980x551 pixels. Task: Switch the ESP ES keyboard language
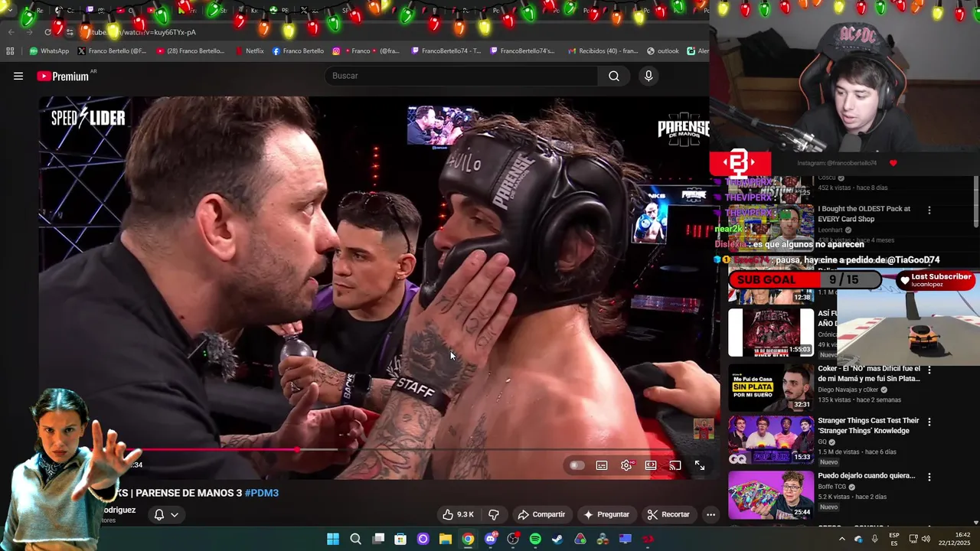[894, 539]
